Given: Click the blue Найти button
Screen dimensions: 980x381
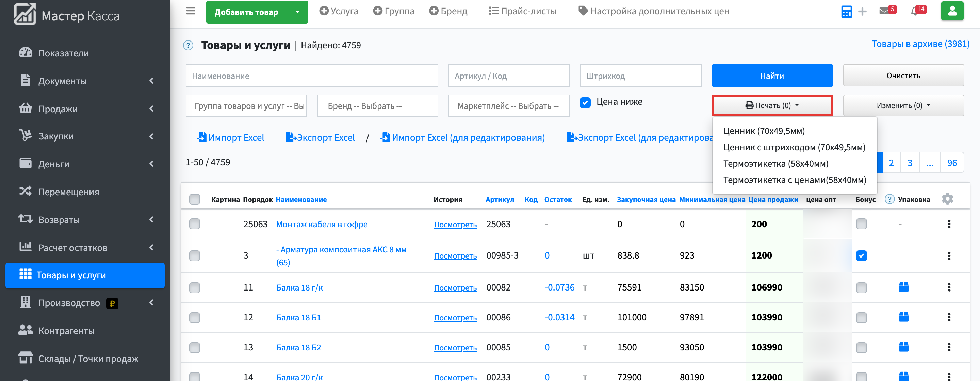Looking at the screenshot, I should 772,76.
